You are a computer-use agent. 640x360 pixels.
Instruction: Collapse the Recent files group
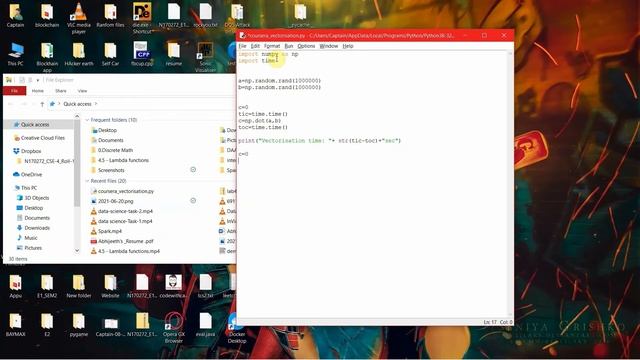pyautogui.click(x=87, y=181)
